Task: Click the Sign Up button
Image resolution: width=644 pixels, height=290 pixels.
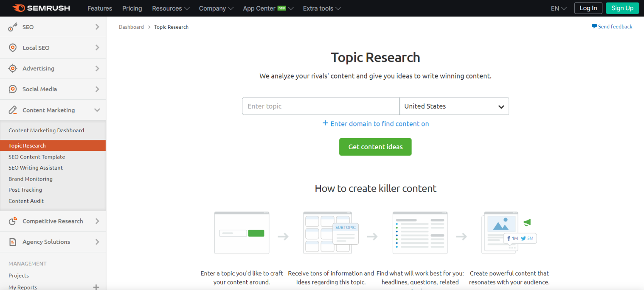Action: (x=622, y=8)
